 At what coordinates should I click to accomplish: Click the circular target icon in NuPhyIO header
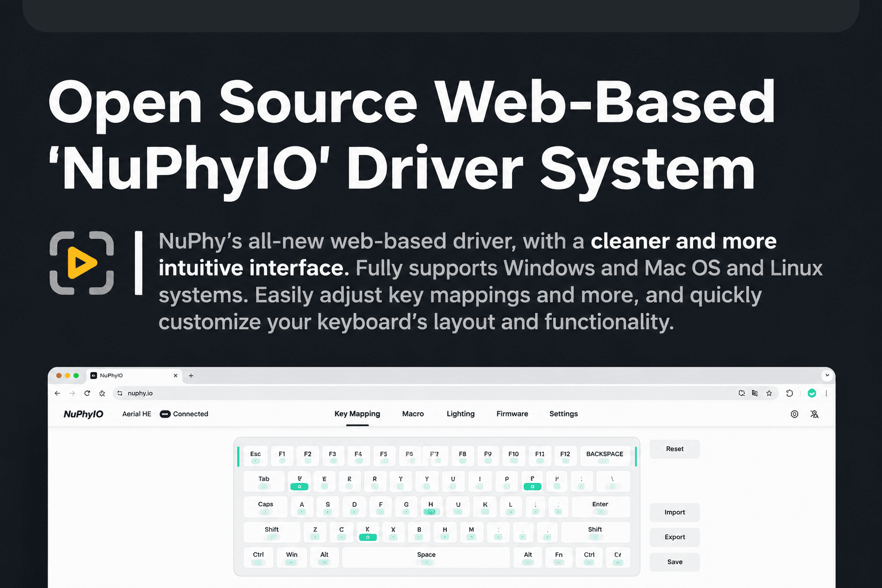tap(794, 414)
